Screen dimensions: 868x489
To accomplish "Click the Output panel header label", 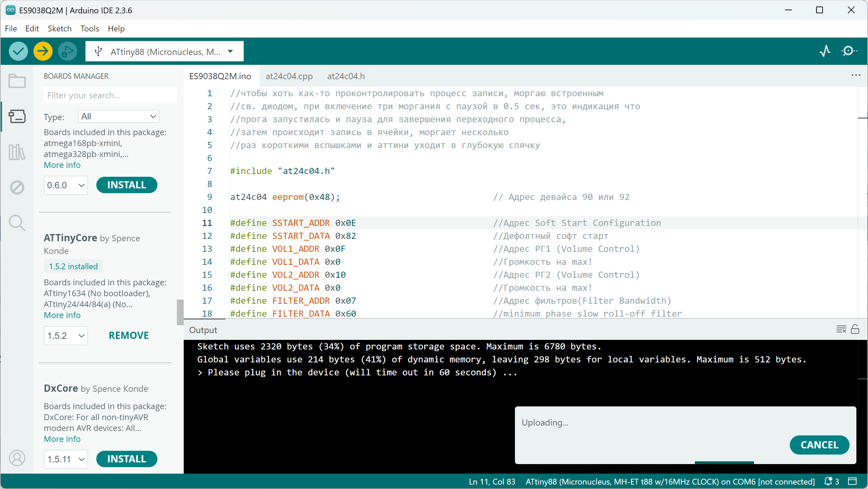I will (203, 330).
